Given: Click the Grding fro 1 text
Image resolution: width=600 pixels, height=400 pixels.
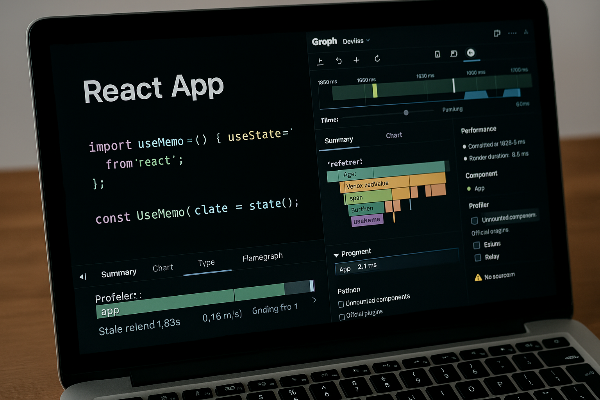Looking at the screenshot, I should 275,309.
